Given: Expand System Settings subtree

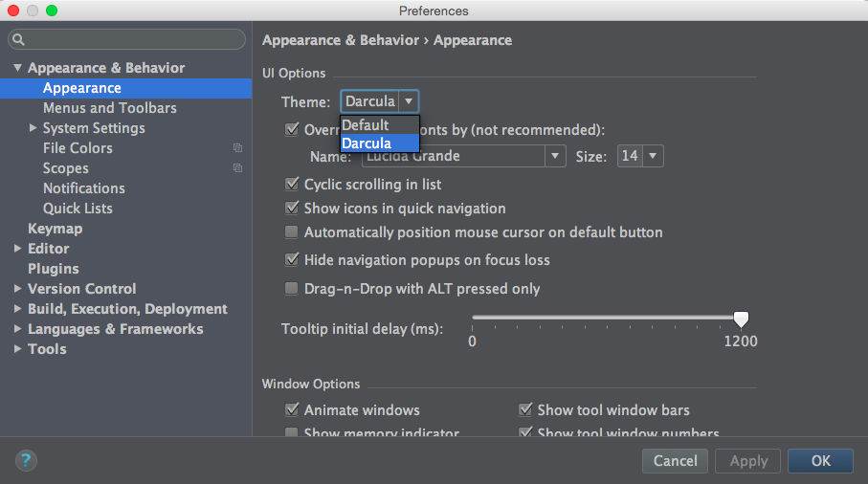Looking at the screenshot, I should pos(33,128).
